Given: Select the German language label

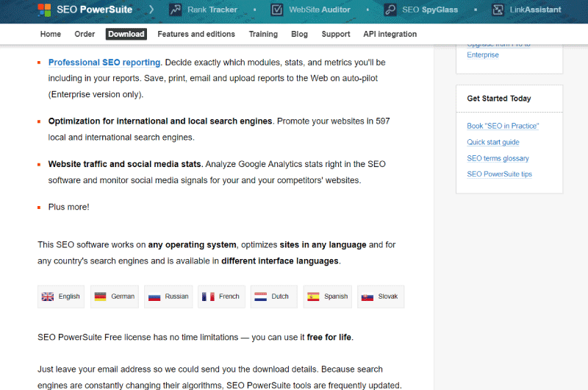Looking at the screenshot, I should click(x=123, y=297).
